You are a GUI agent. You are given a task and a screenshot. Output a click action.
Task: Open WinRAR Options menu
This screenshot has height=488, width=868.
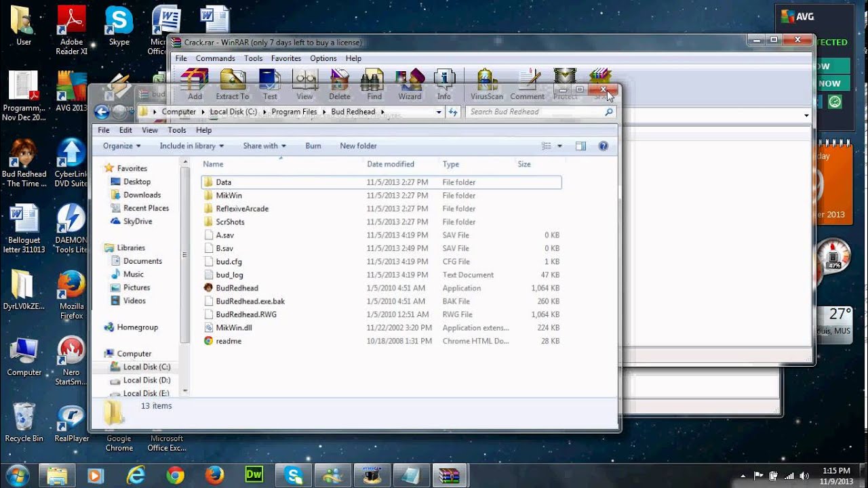323,58
